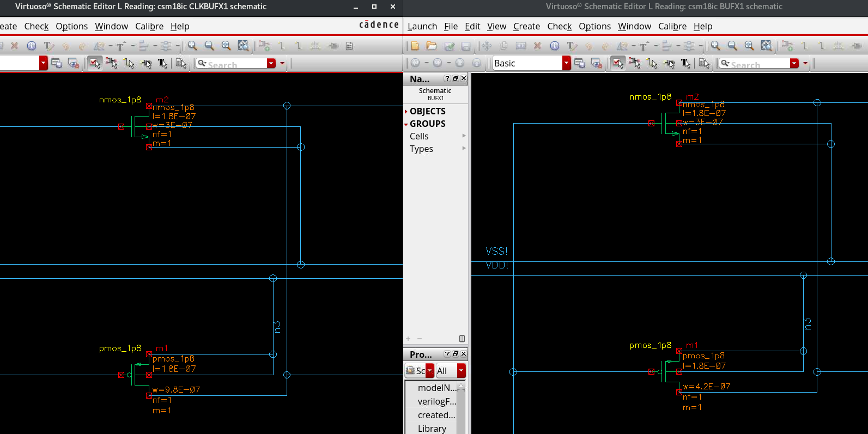Image resolution: width=868 pixels, height=434 pixels.
Task: Click help question mark on Property panel
Action: coord(447,354)
